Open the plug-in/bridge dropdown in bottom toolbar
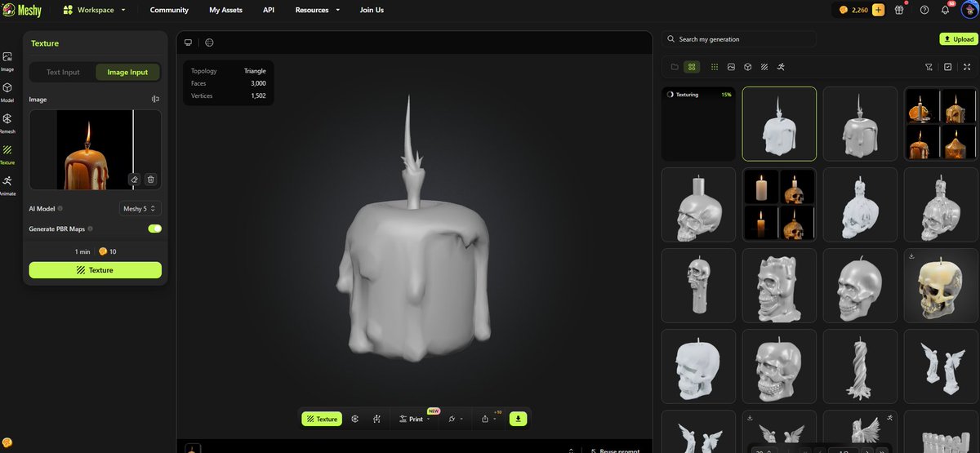Viewport: 980px width, 453px height. [x=454, y=419]
